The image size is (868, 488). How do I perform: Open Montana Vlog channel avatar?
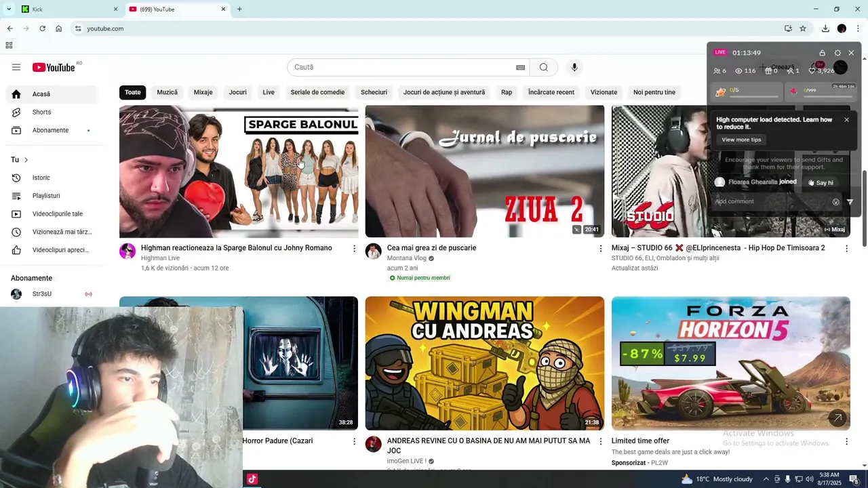coord(374,251)
